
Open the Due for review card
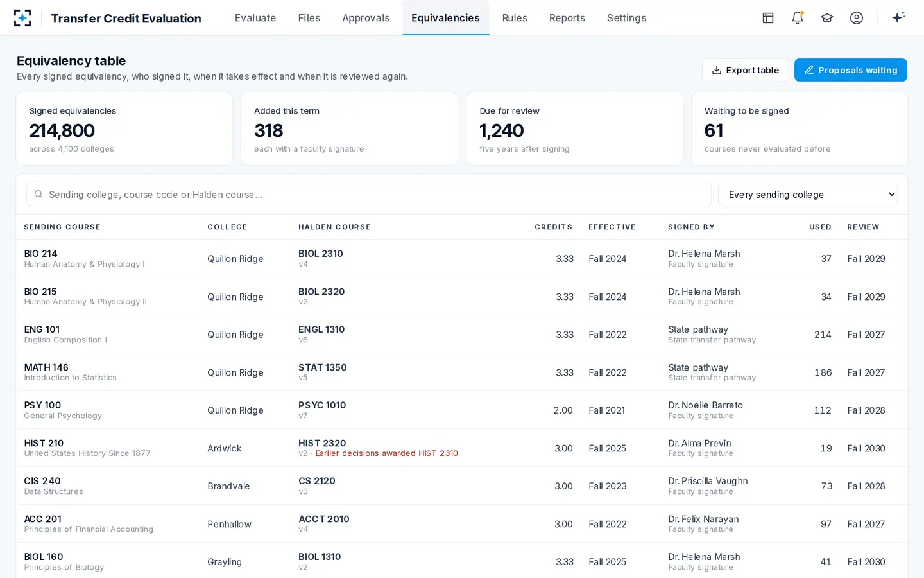pos(574,129)
